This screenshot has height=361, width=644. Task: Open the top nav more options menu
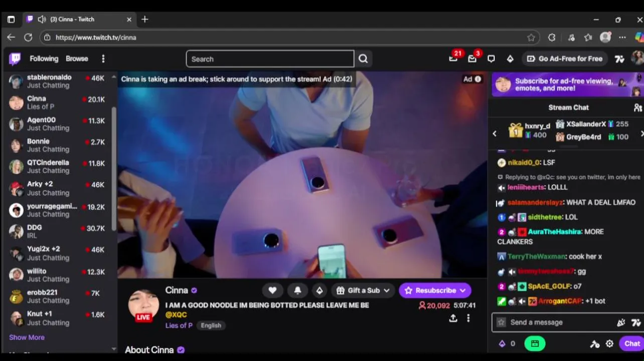click(x=103, y=59)
